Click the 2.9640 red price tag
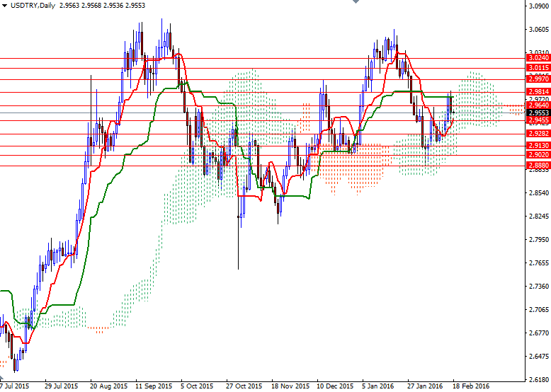The height and width of the screenshot is (392, 551). (538, 105)
